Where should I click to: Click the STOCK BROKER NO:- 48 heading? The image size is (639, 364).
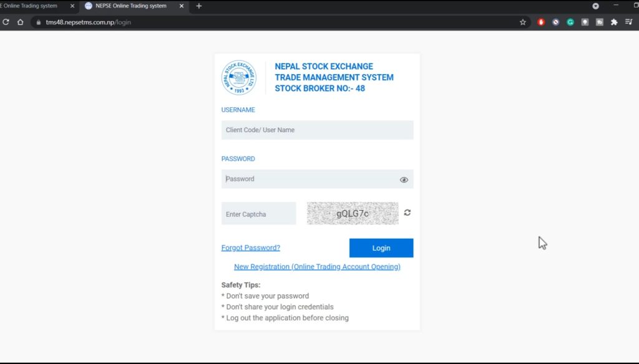320,89
